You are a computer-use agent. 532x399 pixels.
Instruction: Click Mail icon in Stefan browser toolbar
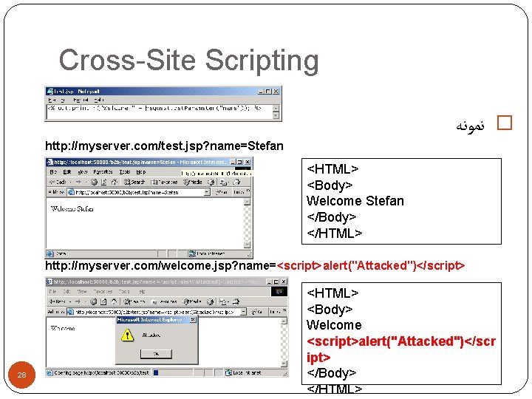224,183
